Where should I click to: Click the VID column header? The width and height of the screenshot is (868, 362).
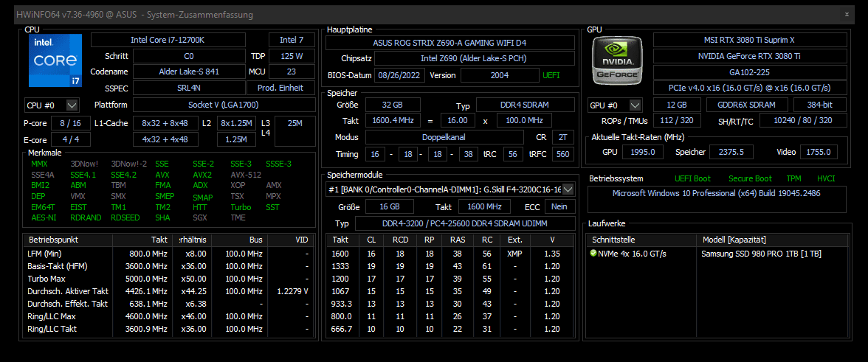[x=292, y=240]
